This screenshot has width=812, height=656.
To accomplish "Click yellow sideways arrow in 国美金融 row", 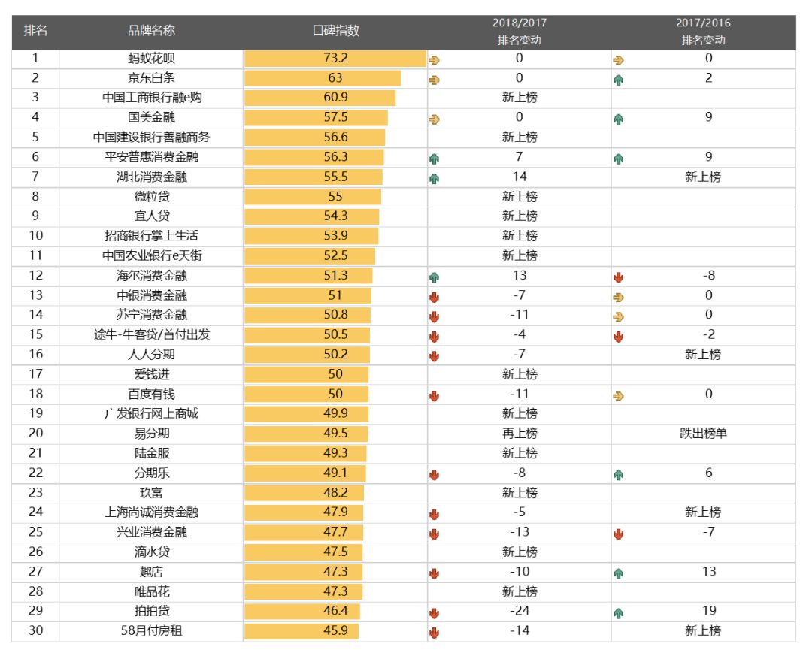I will [x=434, y=119].
